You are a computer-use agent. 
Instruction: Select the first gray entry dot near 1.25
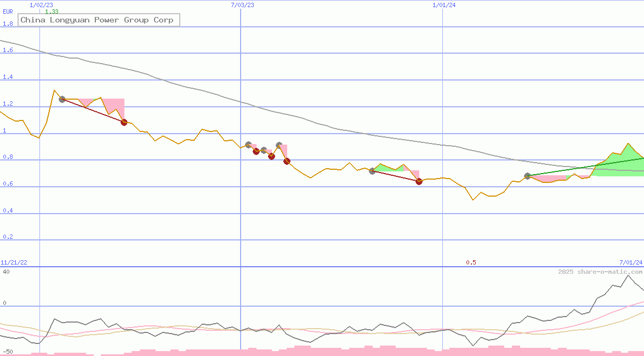[62, 99]
